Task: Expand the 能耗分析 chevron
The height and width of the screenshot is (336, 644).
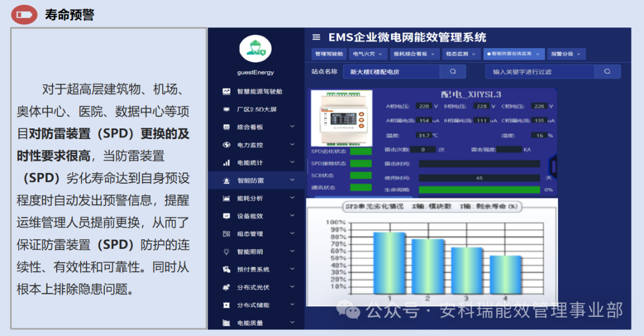Action: click(292, 198)
